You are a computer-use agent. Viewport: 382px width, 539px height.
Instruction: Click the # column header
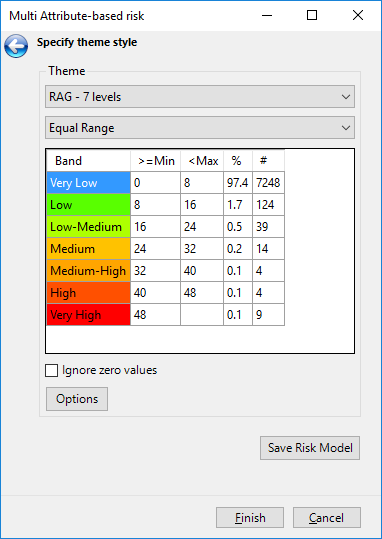tap(268, 161)
